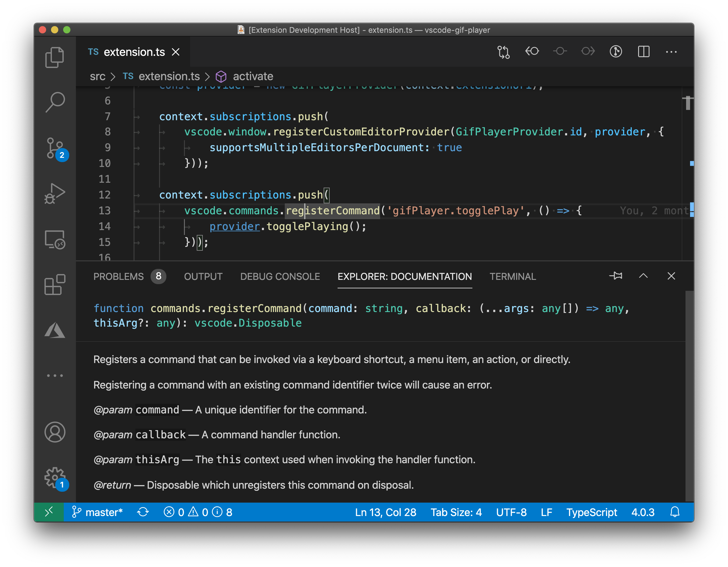Toggle the split editor button

tap(645, 51)
